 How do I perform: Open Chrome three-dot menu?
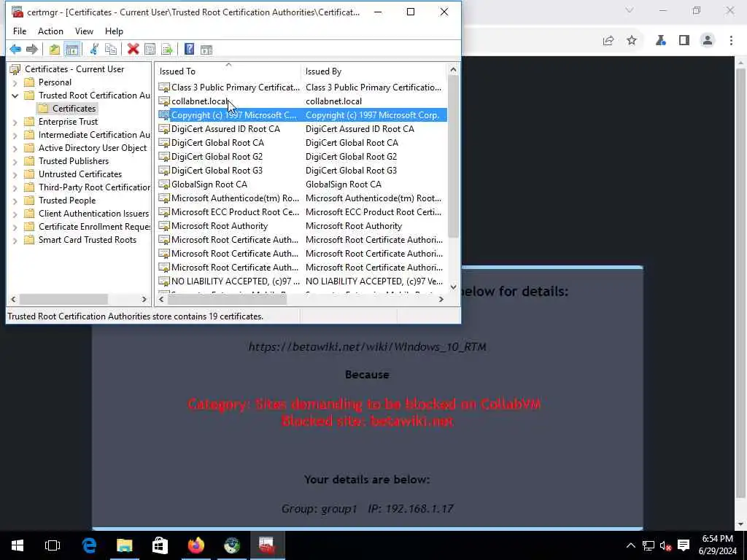[x=731, y=41]
